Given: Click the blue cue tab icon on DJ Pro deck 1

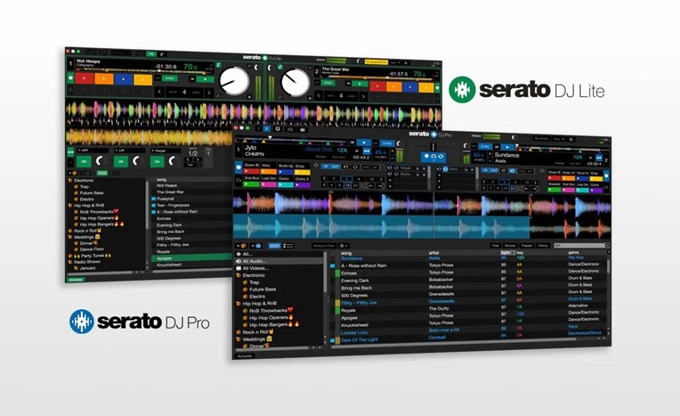Looking at the screenshot, I should tap(238, 168).
